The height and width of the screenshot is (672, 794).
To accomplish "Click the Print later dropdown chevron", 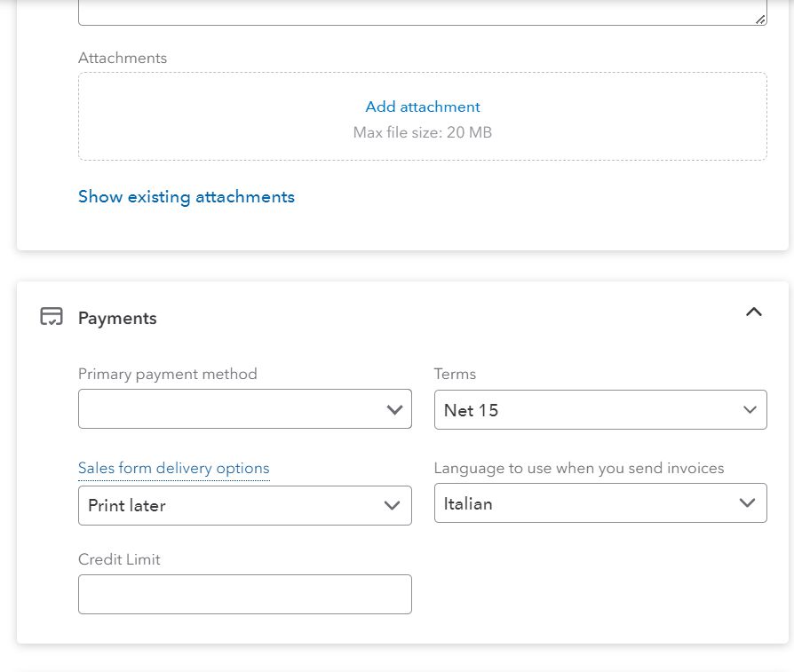I will click(392, 505).
